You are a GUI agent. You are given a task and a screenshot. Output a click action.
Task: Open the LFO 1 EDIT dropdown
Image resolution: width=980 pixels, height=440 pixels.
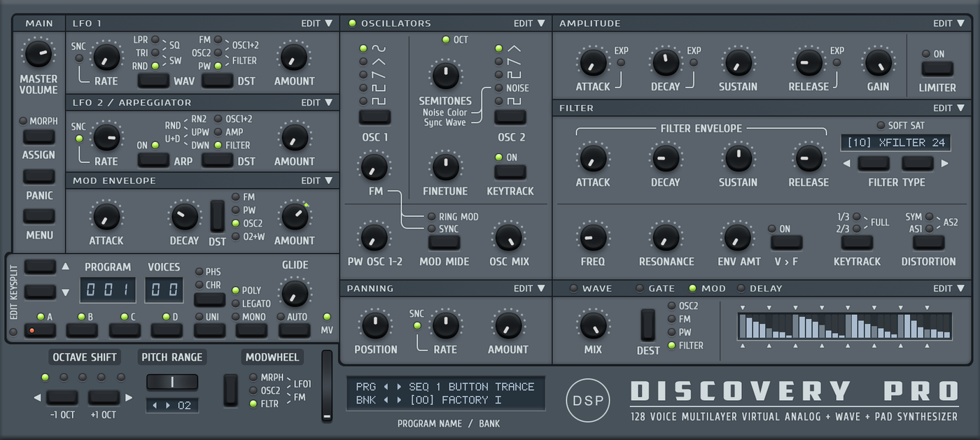coord(317,23)
